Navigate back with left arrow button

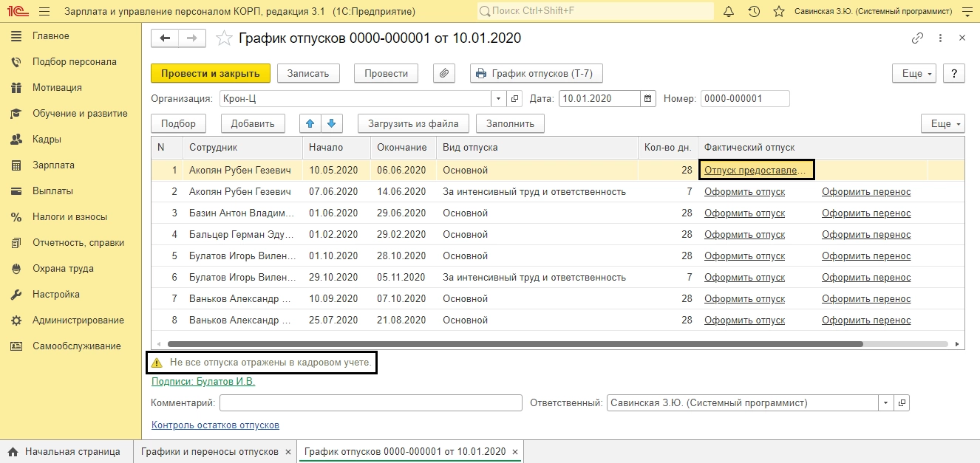click(165, 38)
